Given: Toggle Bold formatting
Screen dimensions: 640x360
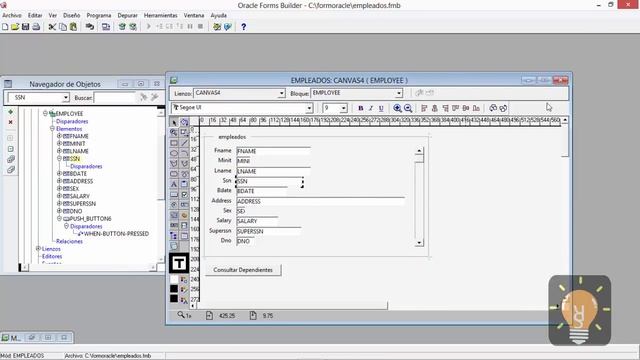Looking at the screenshot, I should tap(360, 108).
